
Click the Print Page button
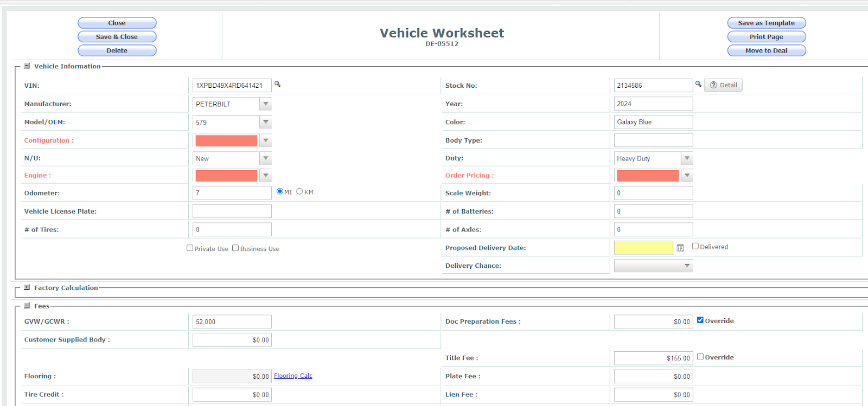tap(767, 37)
